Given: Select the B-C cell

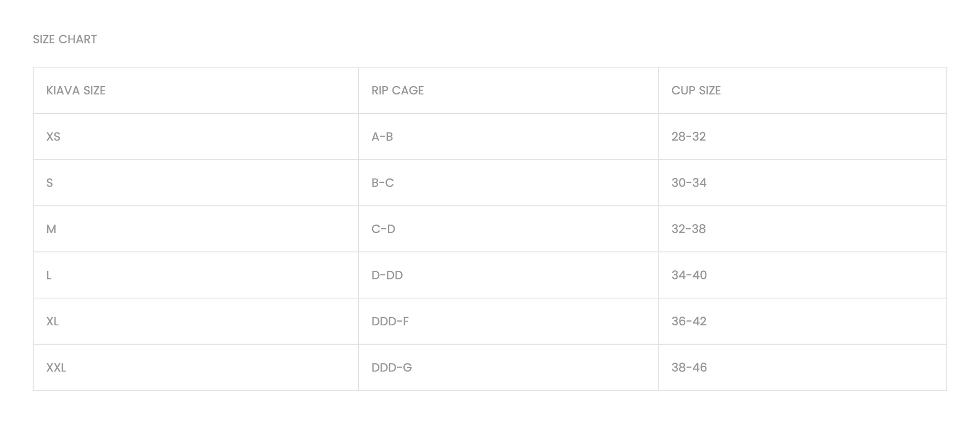Looking at the screenshot, I should point(383,183).
